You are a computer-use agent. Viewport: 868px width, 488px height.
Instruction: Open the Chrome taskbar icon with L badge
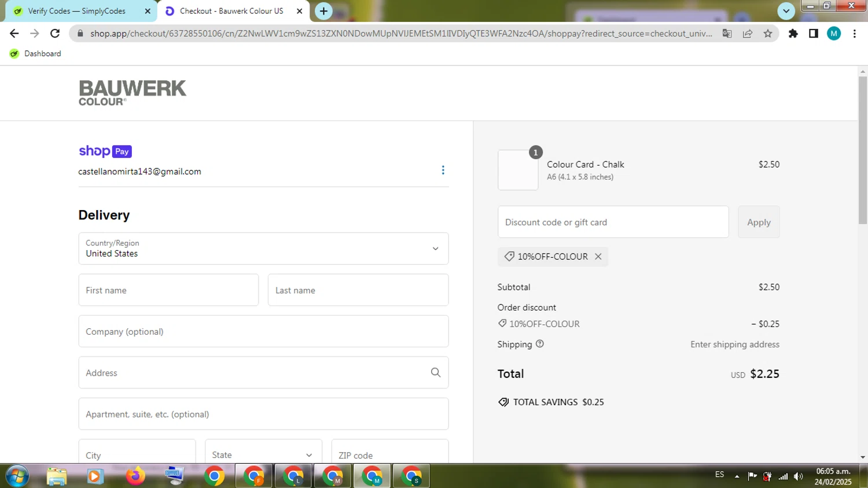click(293, 476)
